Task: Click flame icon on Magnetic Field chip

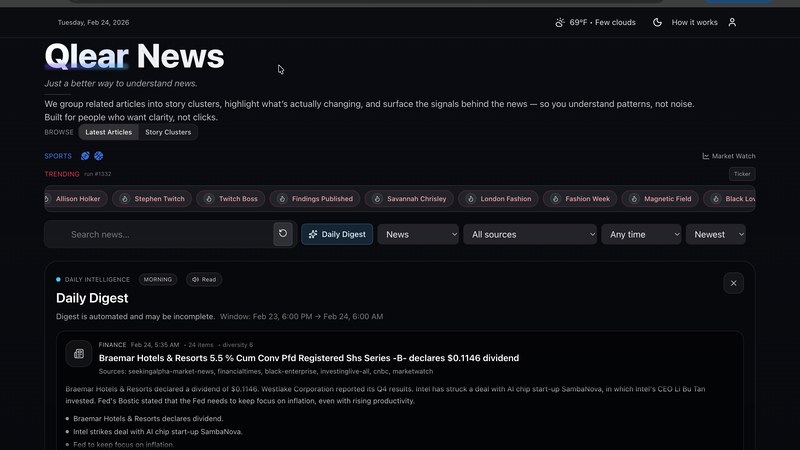Action: [x=634, y=199]
